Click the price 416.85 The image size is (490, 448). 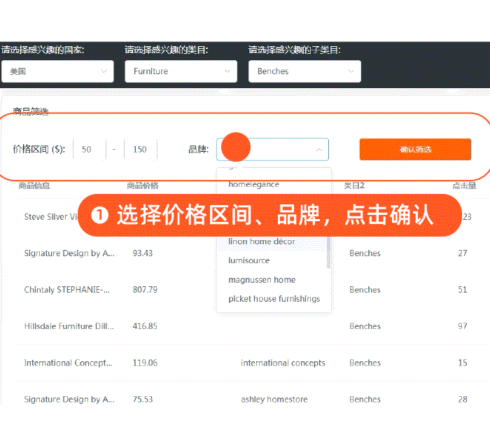pos(145,326)
